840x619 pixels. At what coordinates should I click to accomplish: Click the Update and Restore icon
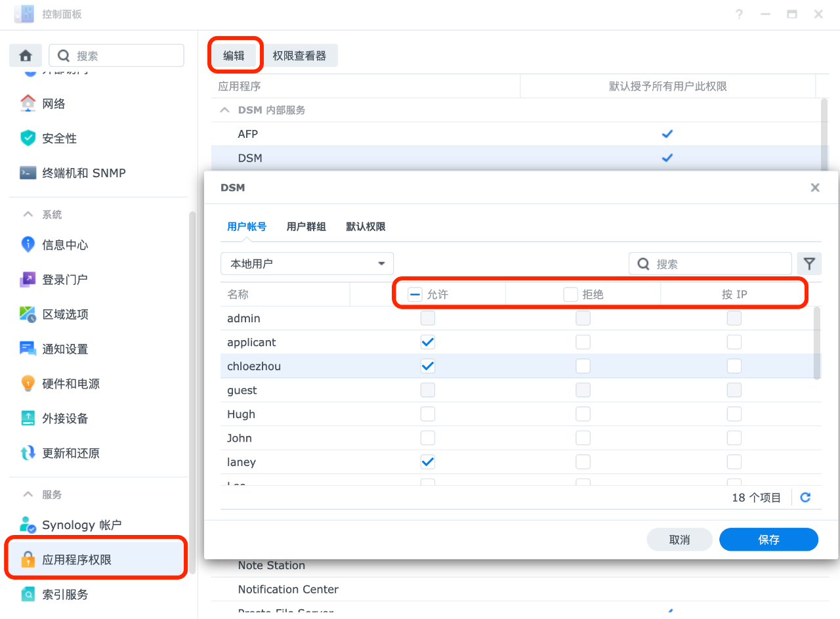pos(28,453)
